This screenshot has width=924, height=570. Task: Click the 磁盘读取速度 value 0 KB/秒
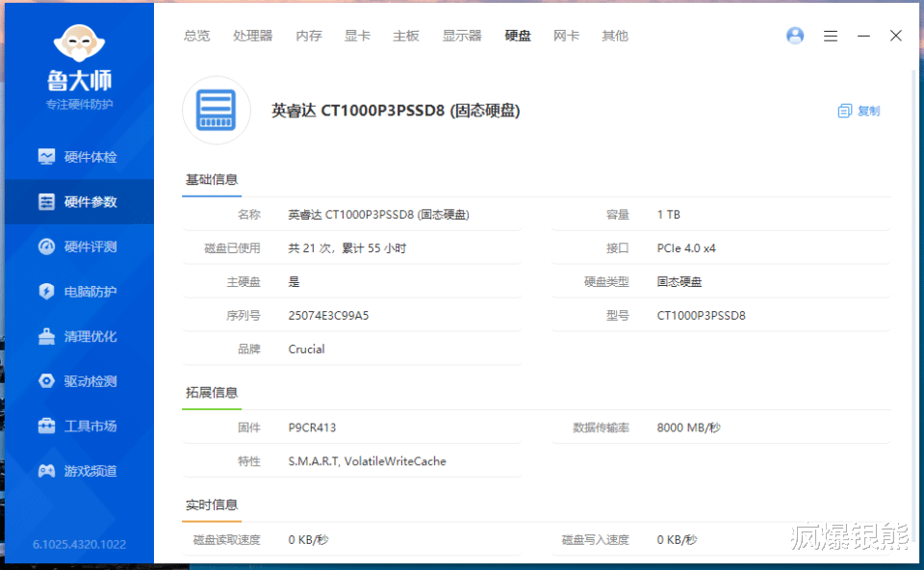308,539
